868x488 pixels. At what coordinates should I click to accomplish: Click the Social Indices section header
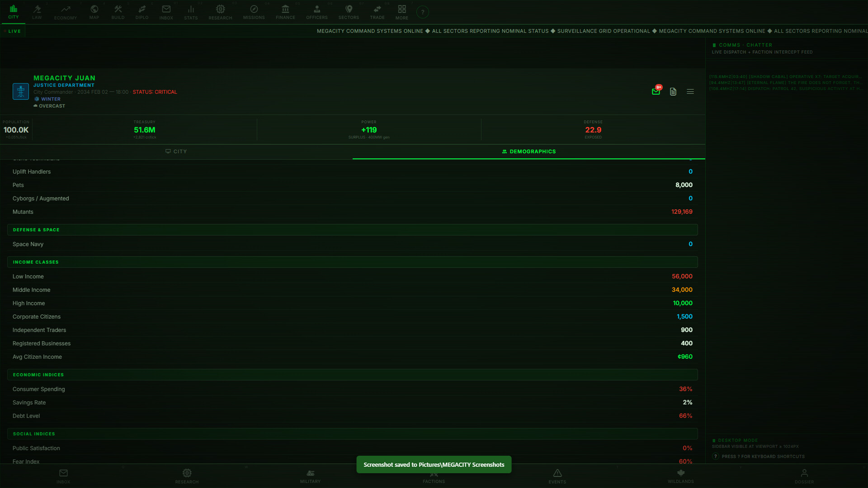353,434
